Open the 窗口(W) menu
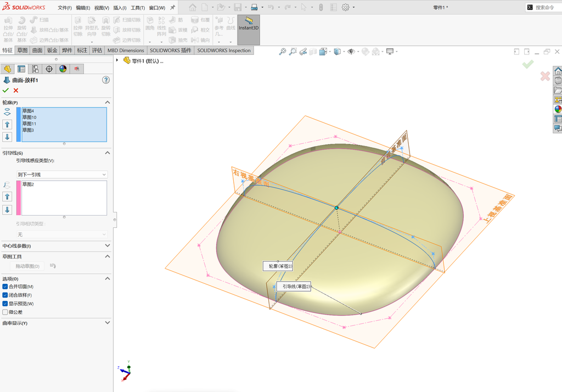562x392 pixels. (x=157, y=8)
